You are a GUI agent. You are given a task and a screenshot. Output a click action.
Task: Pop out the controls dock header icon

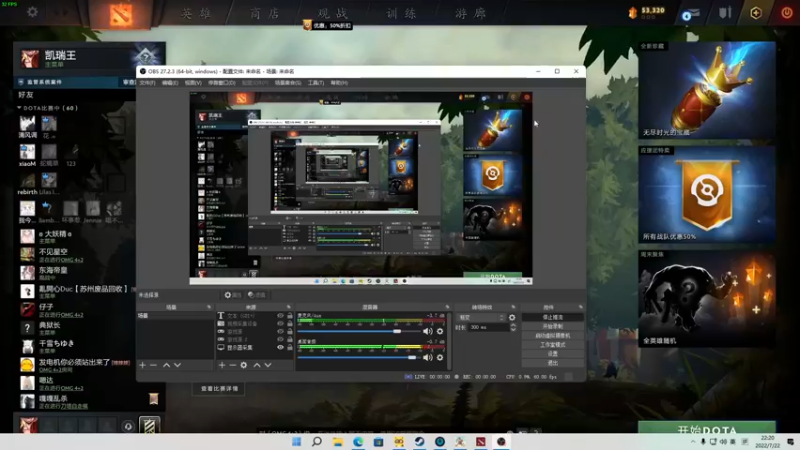pyautogui.click(x=581, y=307)
